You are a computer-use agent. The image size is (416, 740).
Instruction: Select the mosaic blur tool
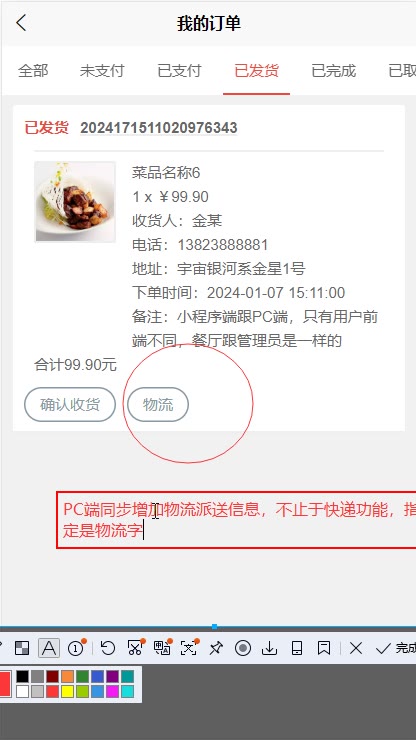[x=22, y=648]
